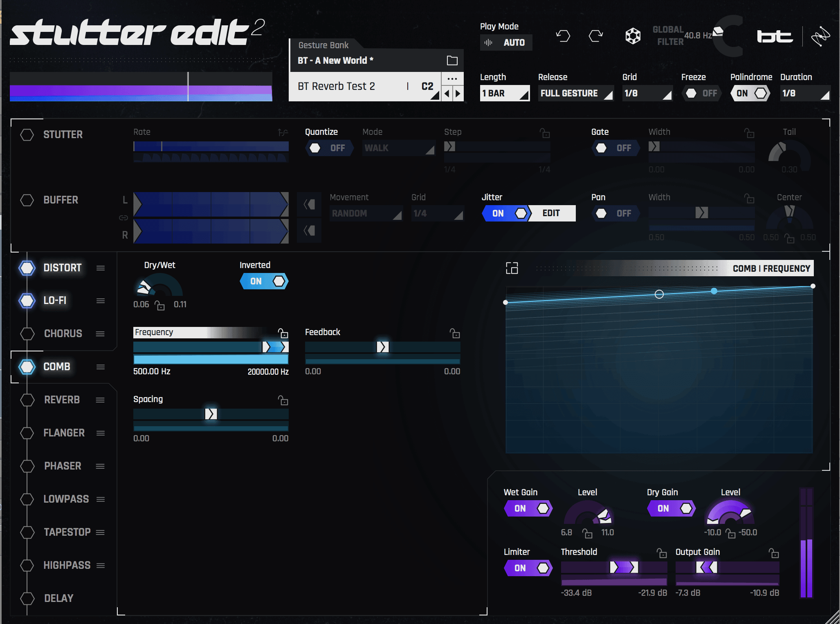Turn off the Palindrome toggle
Screen dimensions: 840x624
click(750, 94)
